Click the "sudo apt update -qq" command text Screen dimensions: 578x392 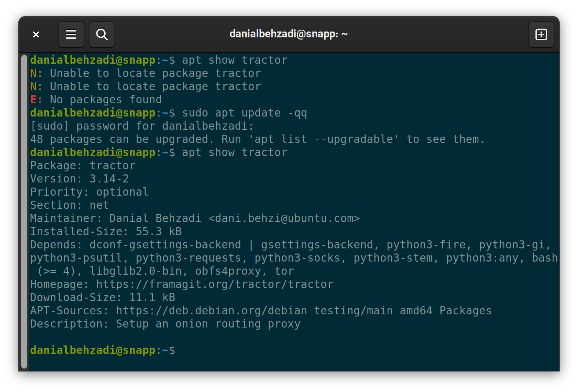[244, 113]
